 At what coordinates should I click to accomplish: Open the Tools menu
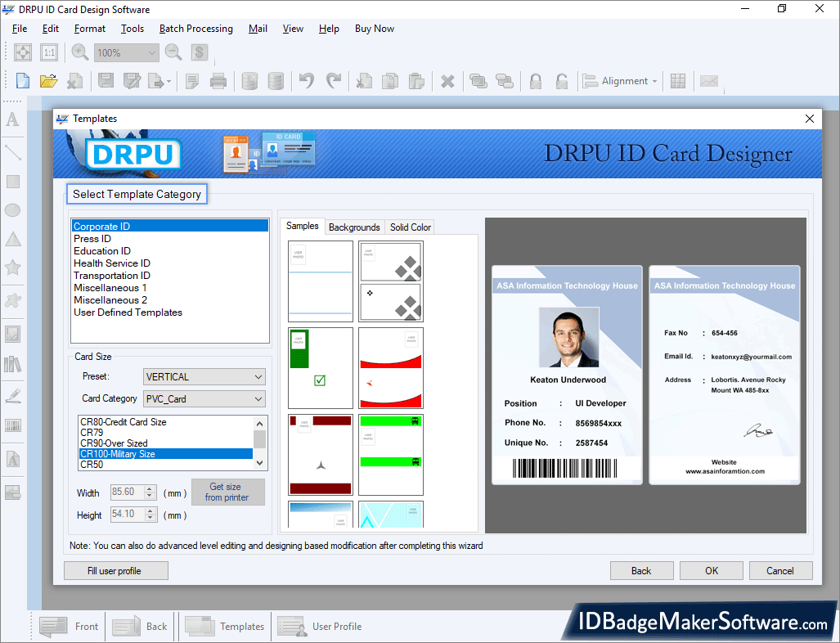click(x=133, y=29)
